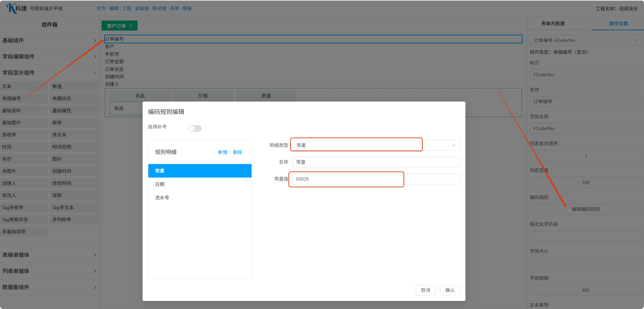644x309 pixels.
Task: Open the 文件 menu
Action: [101, 8]
